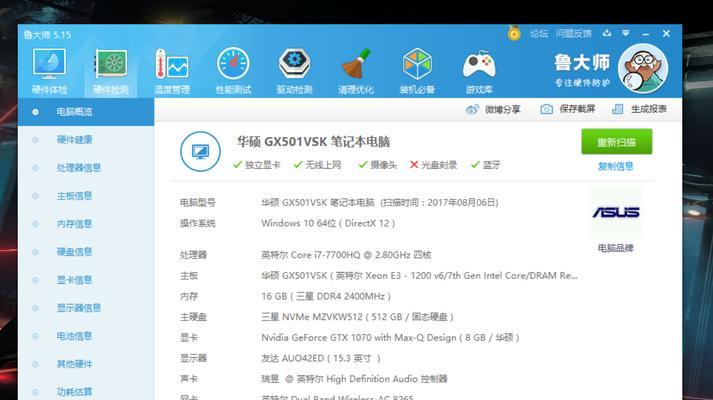Screen dimensions: 713x400
Task: Click the 电脑品牌 label under ASUS logo
Action: click(616, 248)
